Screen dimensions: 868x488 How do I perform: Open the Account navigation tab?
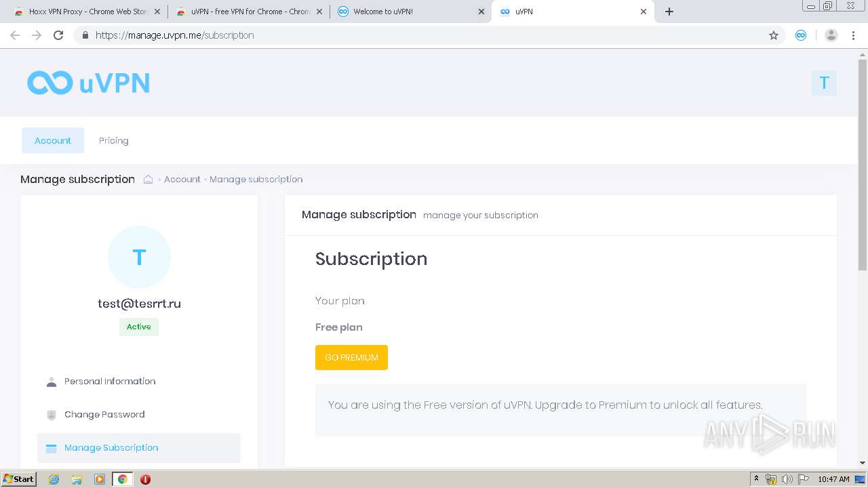(53, 140)
